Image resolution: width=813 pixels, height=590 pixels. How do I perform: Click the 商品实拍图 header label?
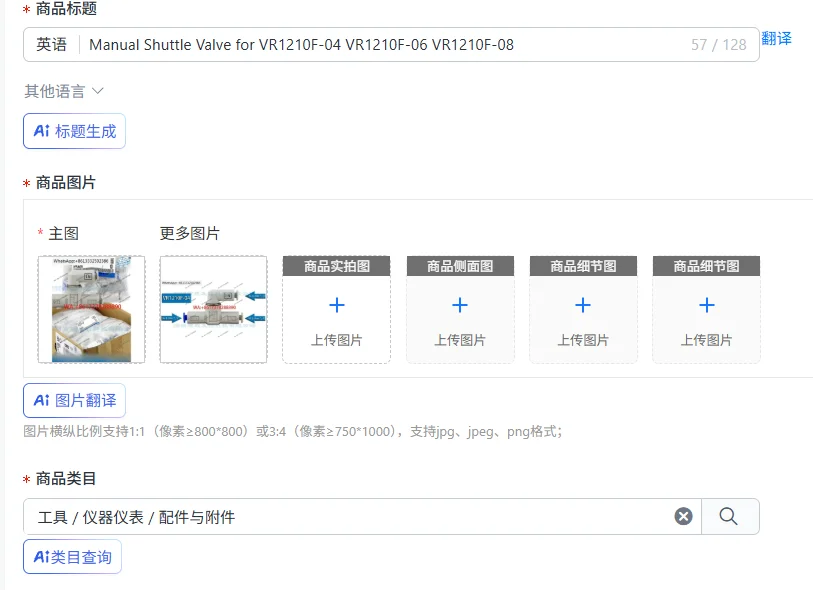pyautogui.click(x=337, y=266)
